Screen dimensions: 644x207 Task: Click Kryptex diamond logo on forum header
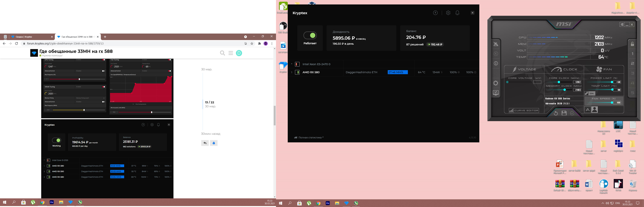34,53
